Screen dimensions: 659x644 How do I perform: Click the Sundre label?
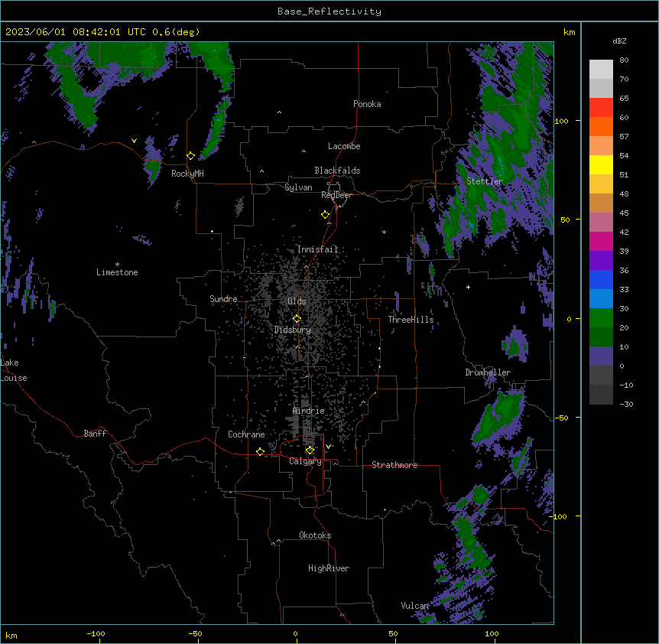point(223,299)
